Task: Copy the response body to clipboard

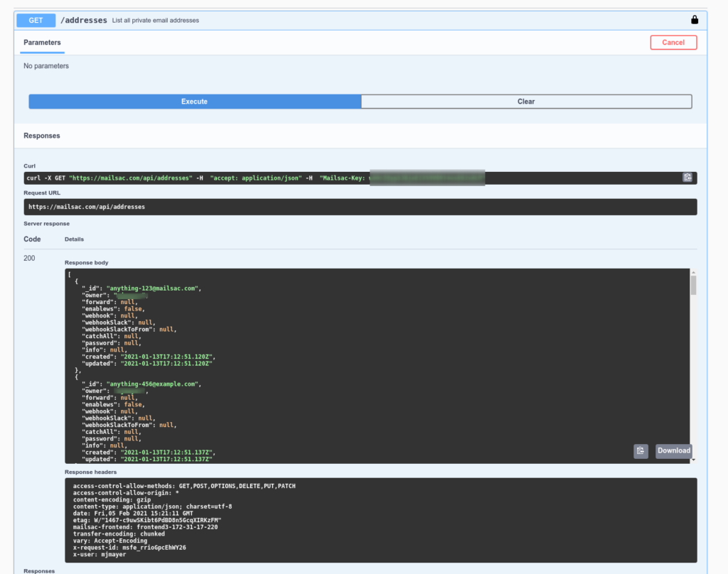Action: tap(641, 450)
